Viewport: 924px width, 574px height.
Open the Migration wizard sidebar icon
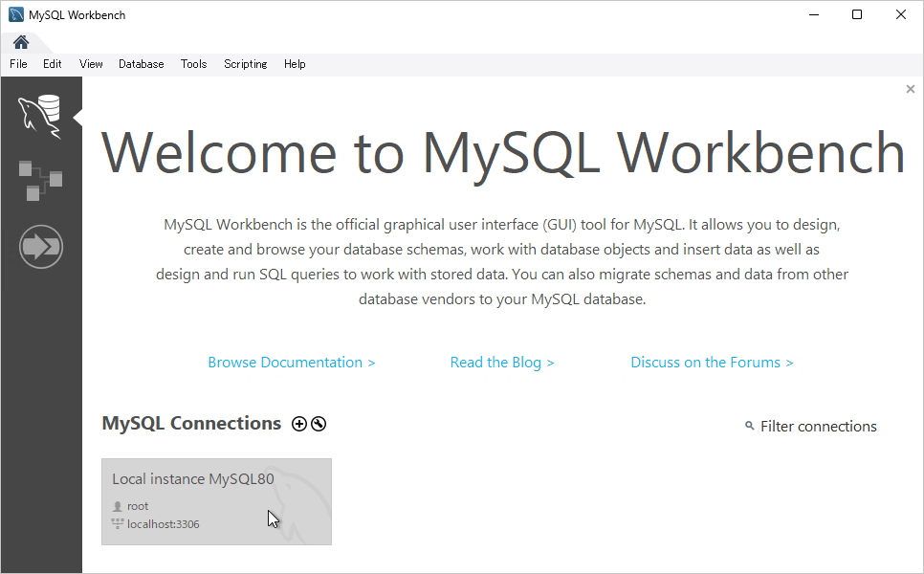coord(41,246)
